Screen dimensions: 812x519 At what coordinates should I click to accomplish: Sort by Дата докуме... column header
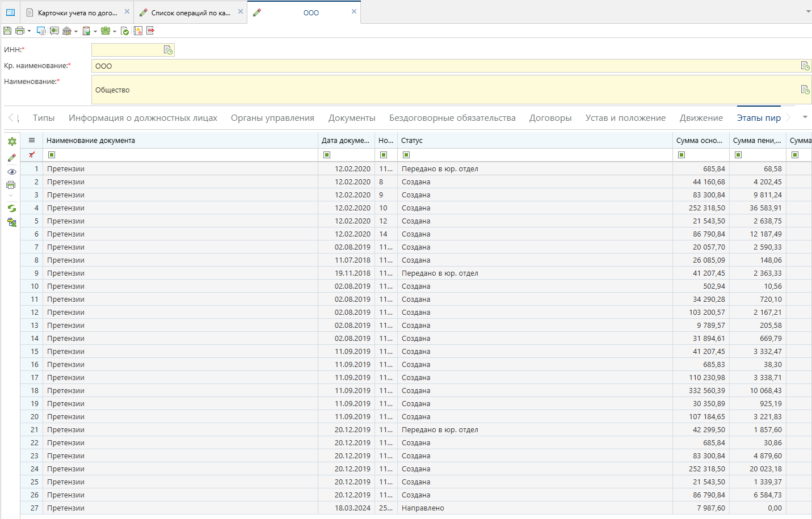click(x=347, y=140)
